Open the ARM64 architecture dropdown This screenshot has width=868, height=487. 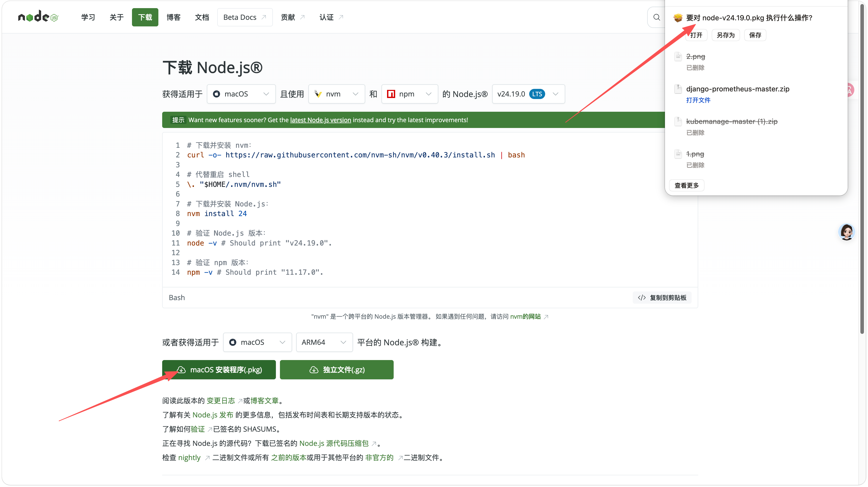click(324, 342)
